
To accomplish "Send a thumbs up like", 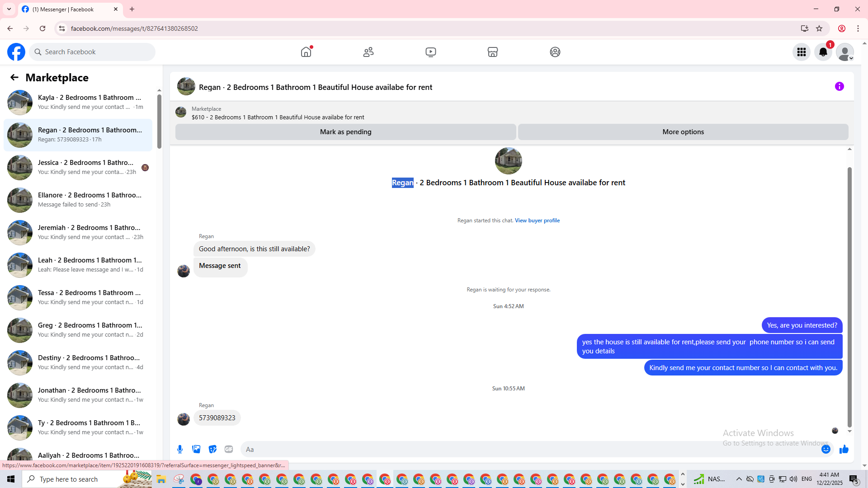I will click(844, 449).
